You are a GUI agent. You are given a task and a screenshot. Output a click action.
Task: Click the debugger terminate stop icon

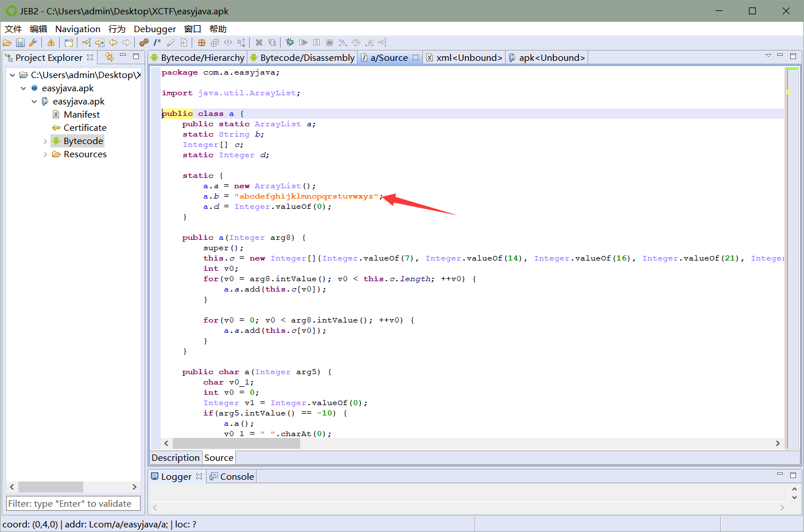pos(329,42)
